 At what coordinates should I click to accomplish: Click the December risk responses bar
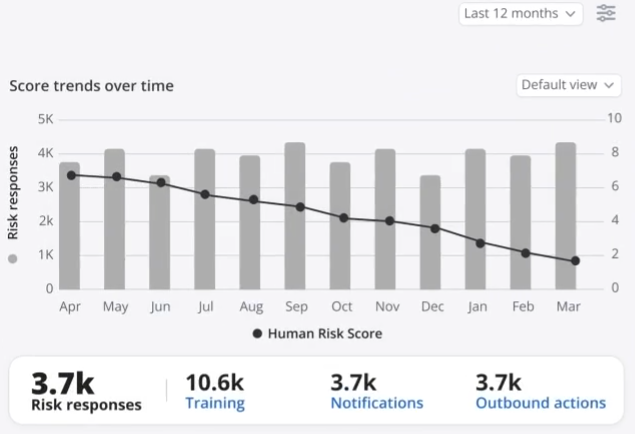(430, 240)
